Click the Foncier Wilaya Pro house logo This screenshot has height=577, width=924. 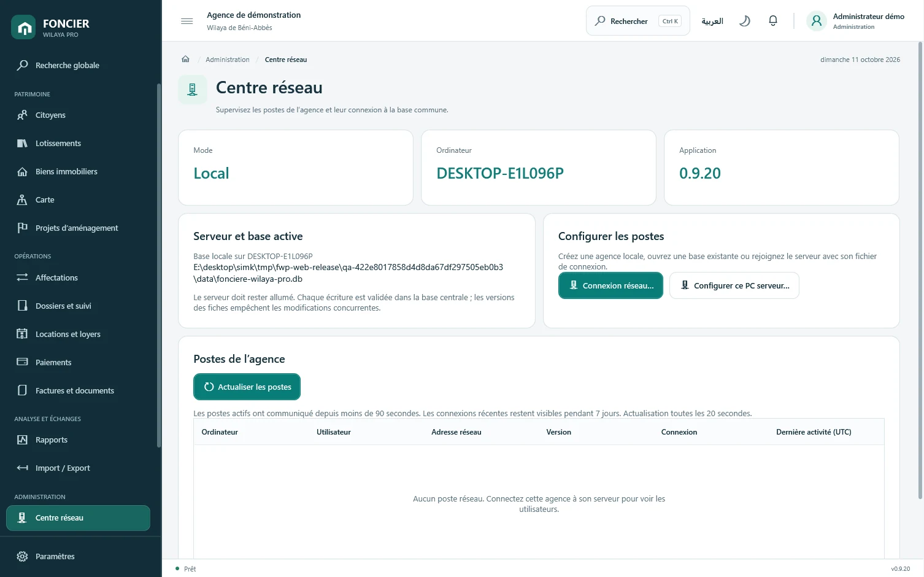(x=23, y=28)
